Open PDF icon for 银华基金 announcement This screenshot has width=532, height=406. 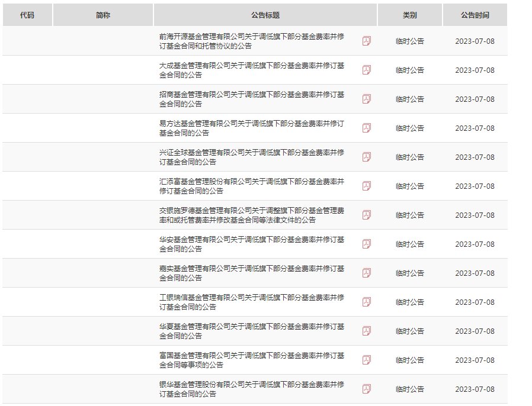(x=367, y=389)
